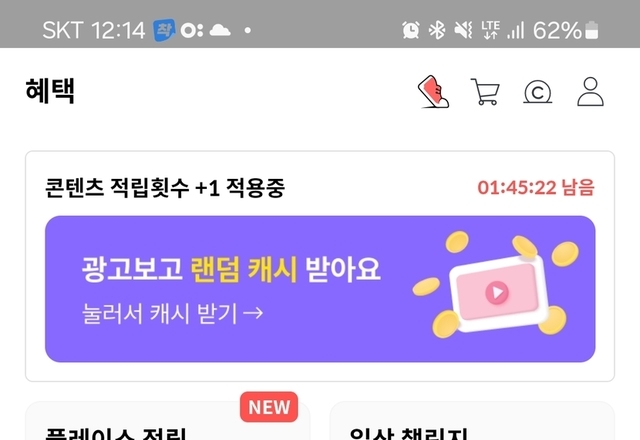Tap the cash coin C icon
The image size is (640, 440).
pyautogui.click(x=538, y=92)
